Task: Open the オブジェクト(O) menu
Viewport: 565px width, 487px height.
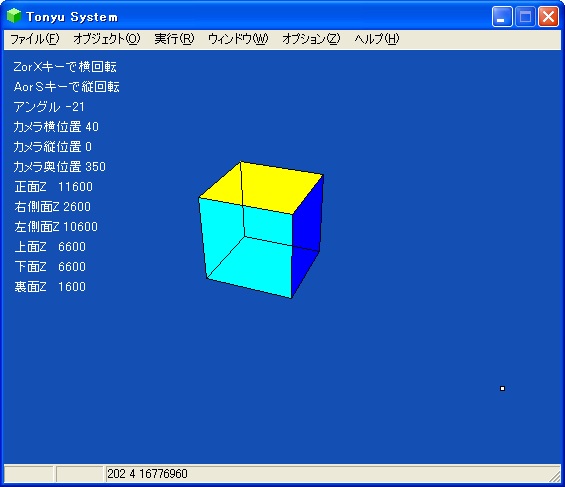Action: [x=107, y=39]
